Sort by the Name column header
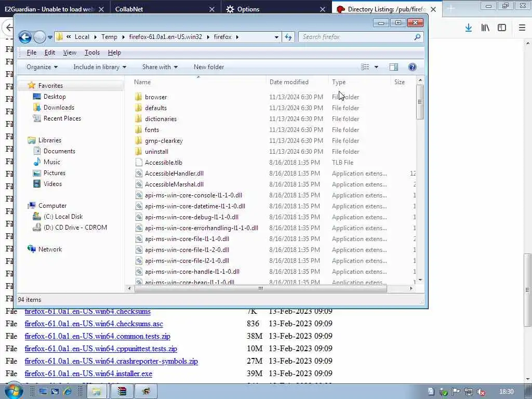Viewport: 532px width, 399px height. (142, 82)
